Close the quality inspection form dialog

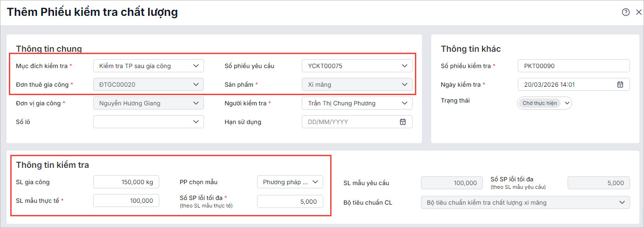[x=639, y=13]
